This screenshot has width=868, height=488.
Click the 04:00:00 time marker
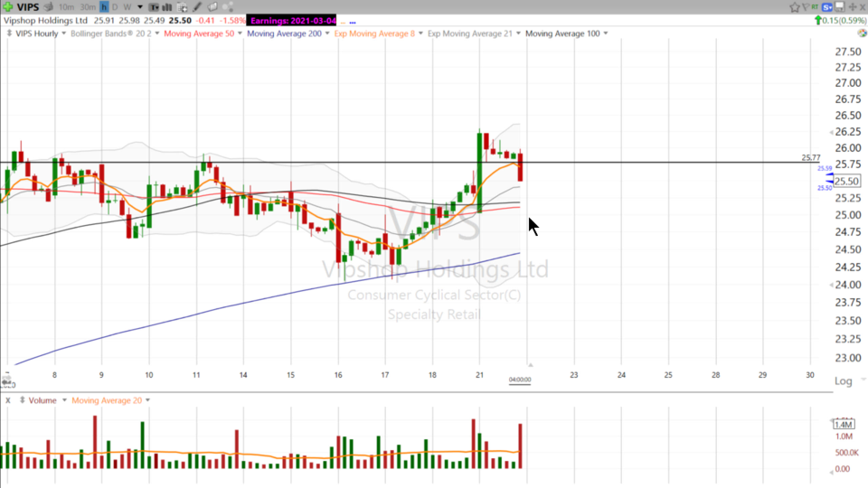coord(520,380)
